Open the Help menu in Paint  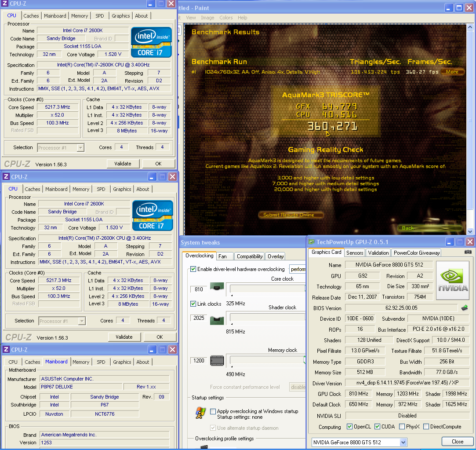(x=242, y=18)
